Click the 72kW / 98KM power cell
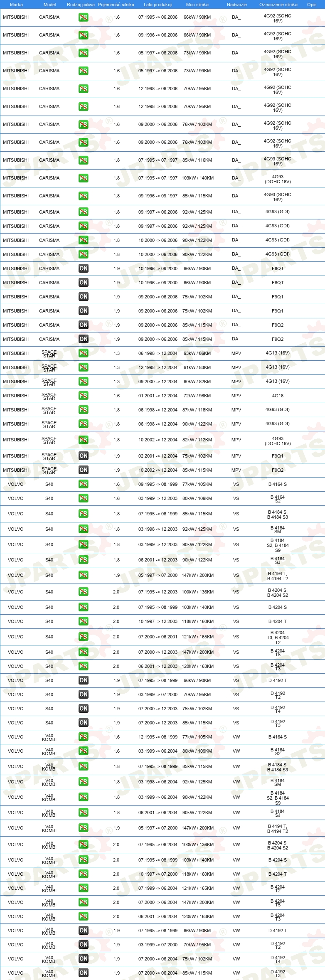The width and height of the screenshot is (325, 980). (x=197, y=396)
